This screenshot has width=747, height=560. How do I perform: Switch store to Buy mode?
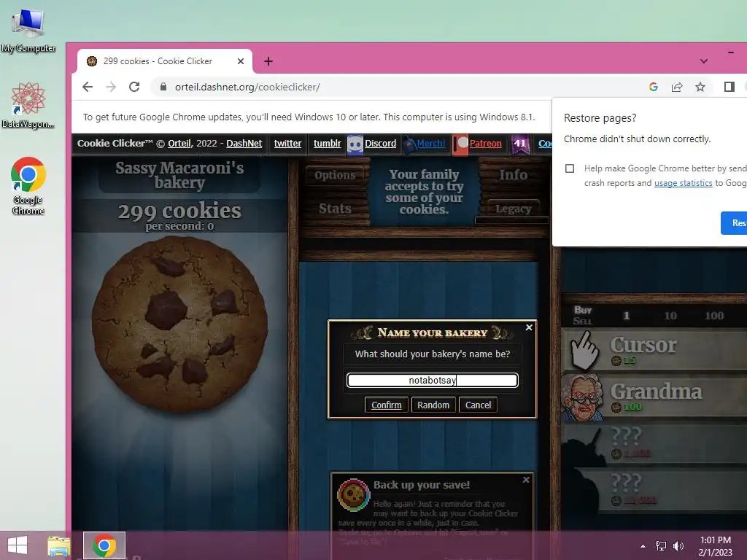pyautogui.click(x=583, y=310)
